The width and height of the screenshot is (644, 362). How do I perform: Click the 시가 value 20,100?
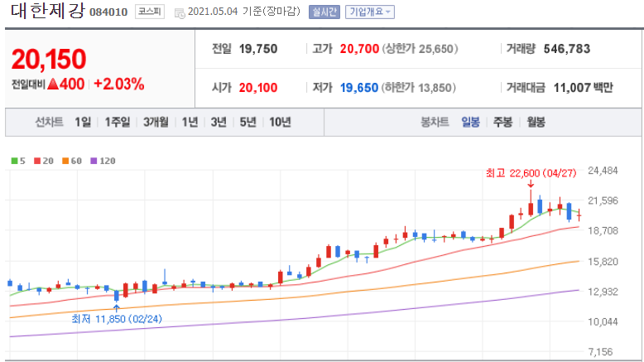258,88
